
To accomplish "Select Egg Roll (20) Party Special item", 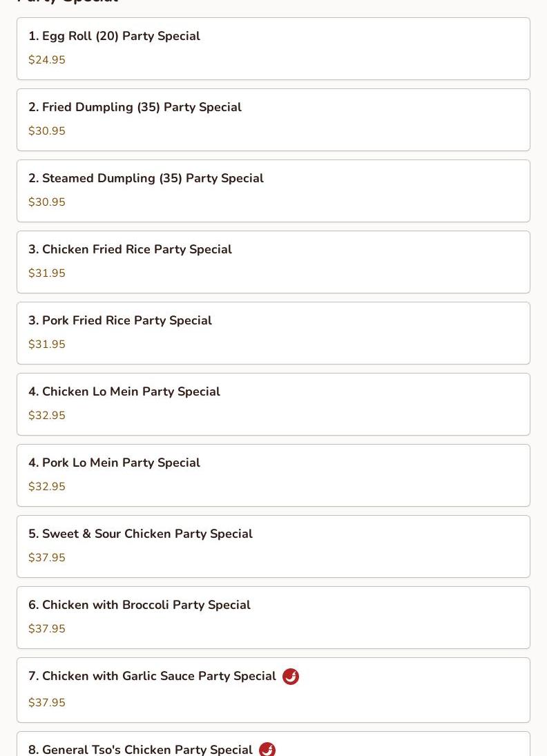I will point(273,49).
